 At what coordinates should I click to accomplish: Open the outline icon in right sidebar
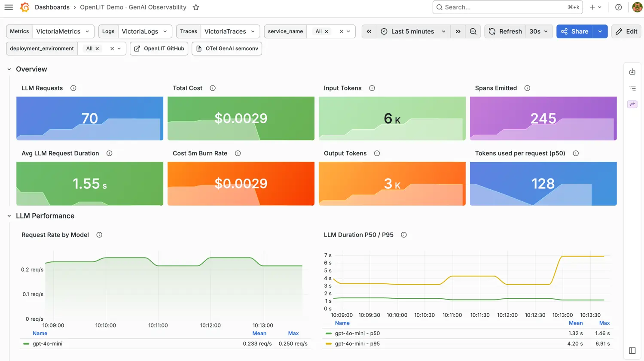tap(632, 88)
